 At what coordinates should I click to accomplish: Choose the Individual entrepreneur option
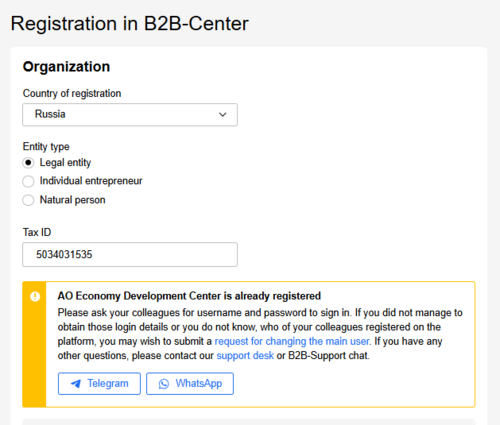(28, 181)
